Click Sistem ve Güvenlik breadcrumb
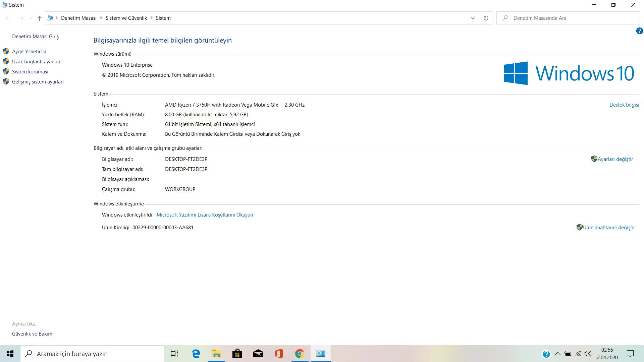This screenshot has height=362, width=644. click(x=126, y=18)
